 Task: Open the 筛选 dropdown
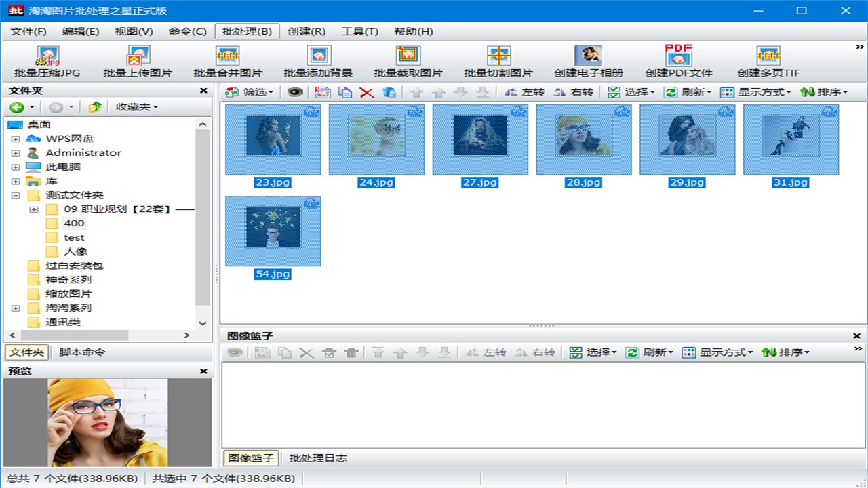[250, 92]
